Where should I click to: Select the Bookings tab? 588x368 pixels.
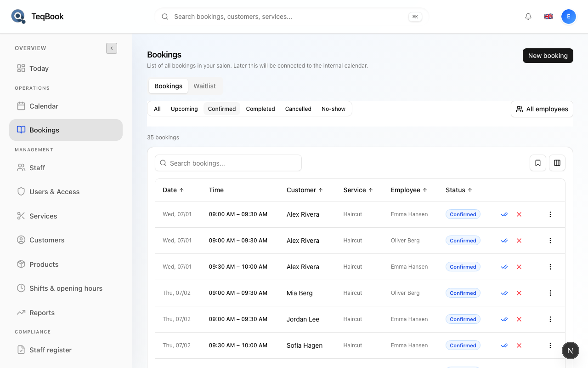168,86
